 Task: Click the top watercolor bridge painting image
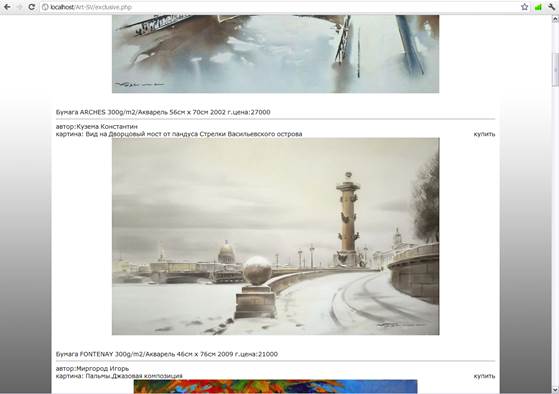[276, 54]
